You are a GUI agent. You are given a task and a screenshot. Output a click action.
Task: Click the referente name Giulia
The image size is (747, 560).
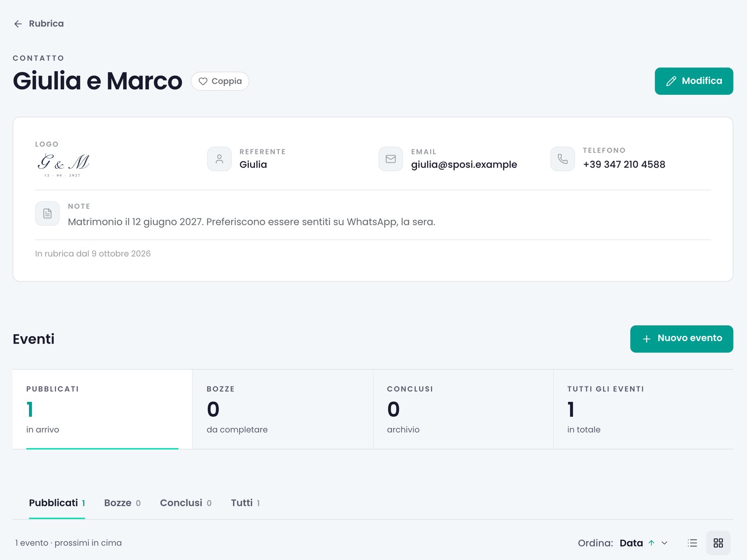point(253,165)
